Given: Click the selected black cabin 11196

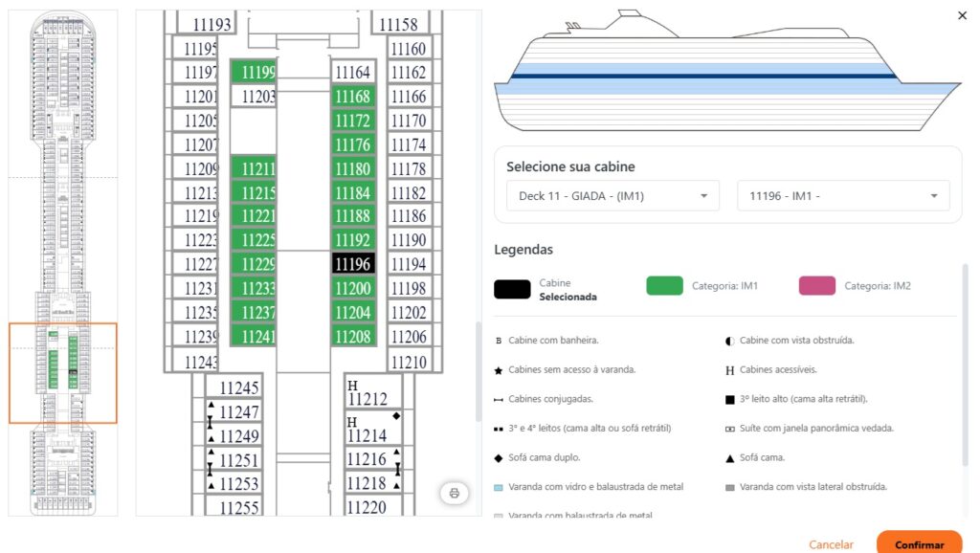Looking at the screenshot, I should point(352,264).
